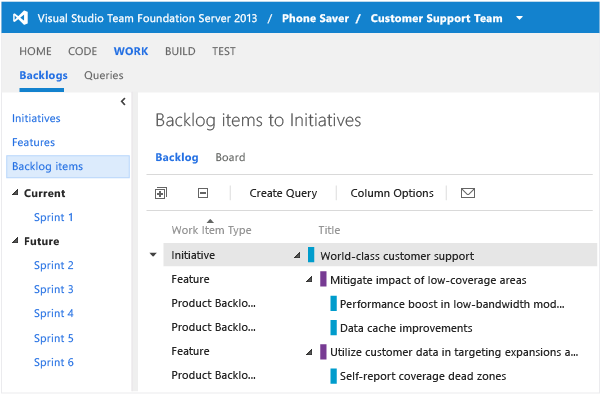
Task: Open the Features backlog link
Action: 33,142
